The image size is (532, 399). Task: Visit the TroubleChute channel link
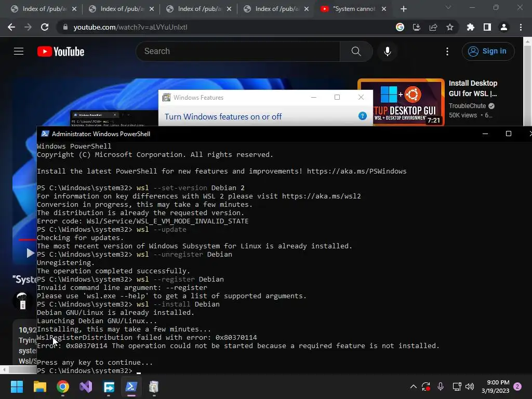[x=467, y=106]
